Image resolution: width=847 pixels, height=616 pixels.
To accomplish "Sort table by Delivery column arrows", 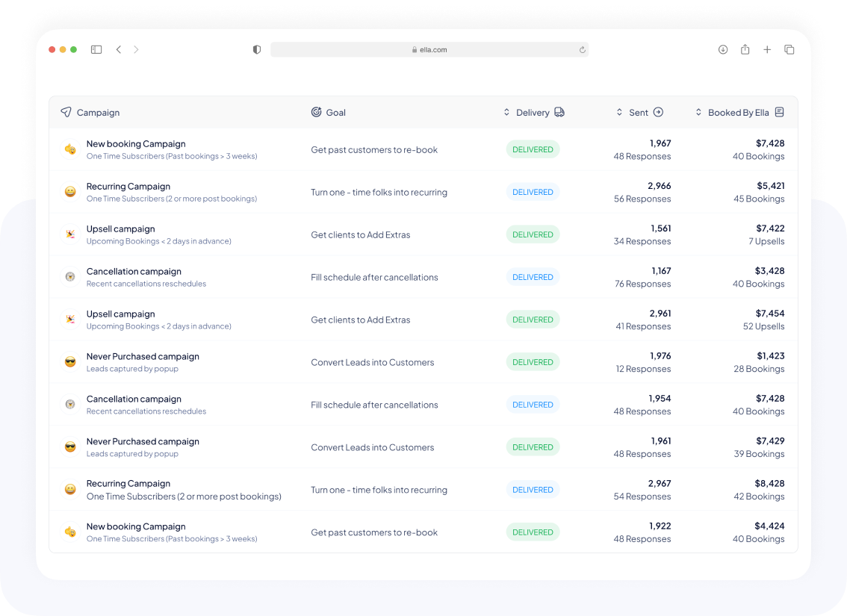I will [506, 112].
